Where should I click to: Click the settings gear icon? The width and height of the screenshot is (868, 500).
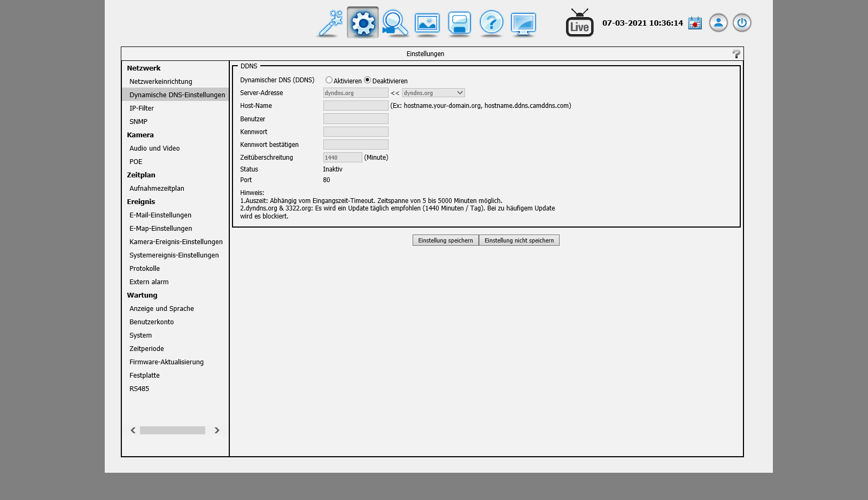click(363, 23)
